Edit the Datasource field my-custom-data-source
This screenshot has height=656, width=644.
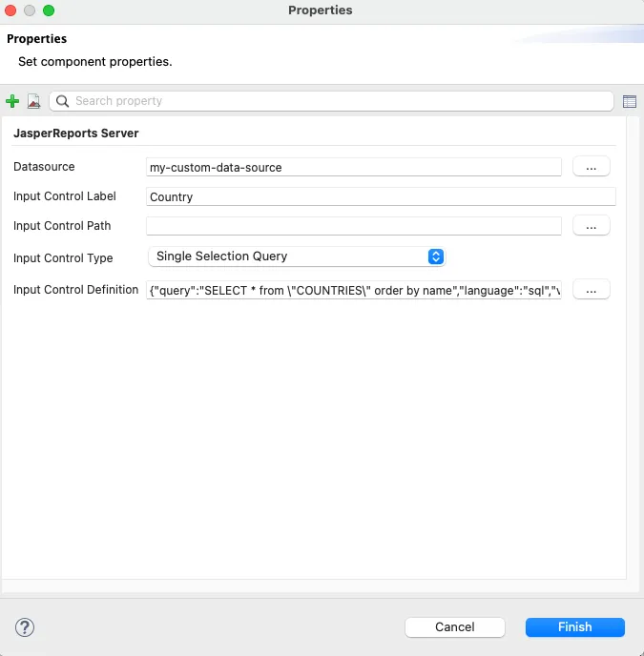tap(354, 168)
